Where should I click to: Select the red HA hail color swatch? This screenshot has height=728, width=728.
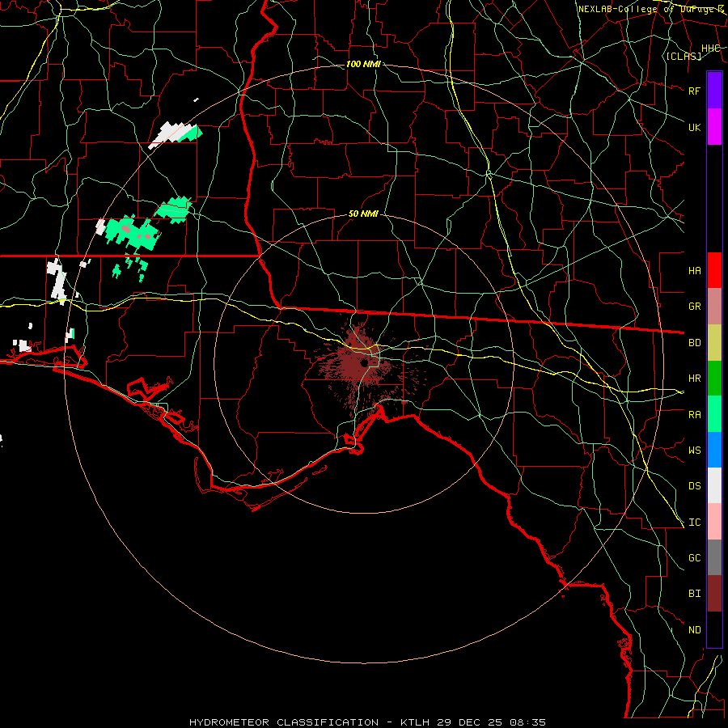click(x=714, y=270)
